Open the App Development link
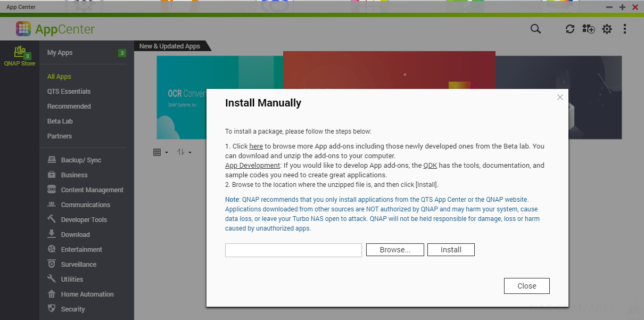The width and height of the screenshot is (644, 320). [252, 166]
